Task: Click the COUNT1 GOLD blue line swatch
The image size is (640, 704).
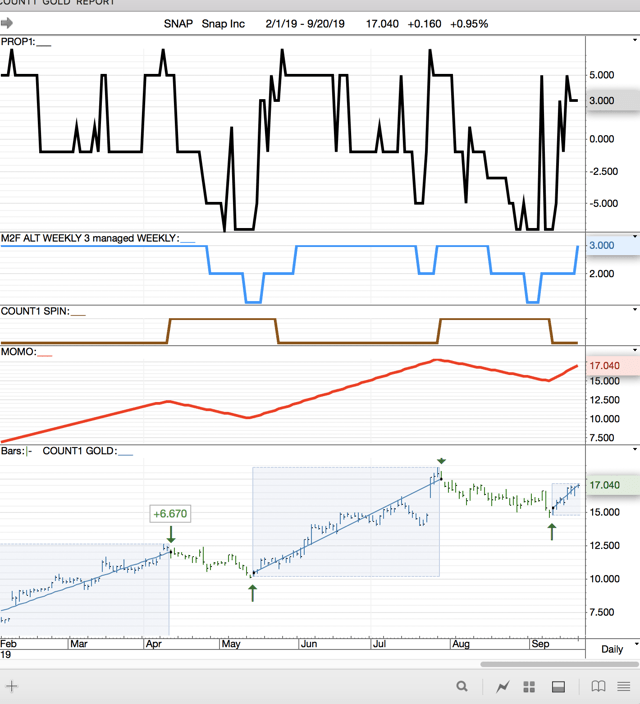Action: (x=126, y=454)
